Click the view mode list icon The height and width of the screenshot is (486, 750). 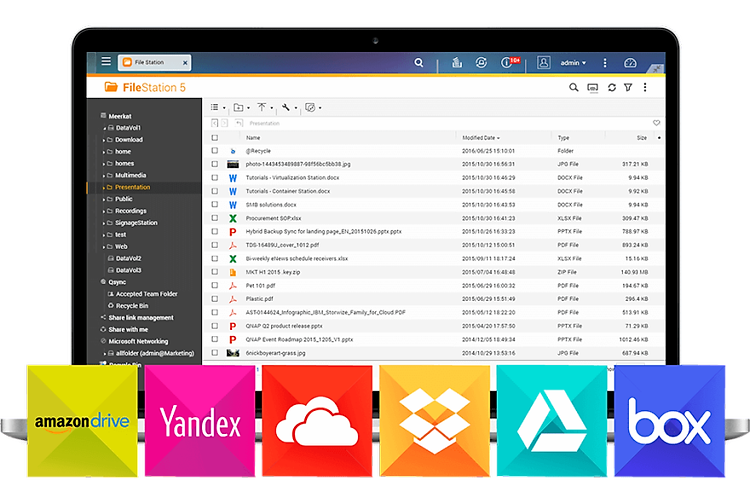pos(214,107)
